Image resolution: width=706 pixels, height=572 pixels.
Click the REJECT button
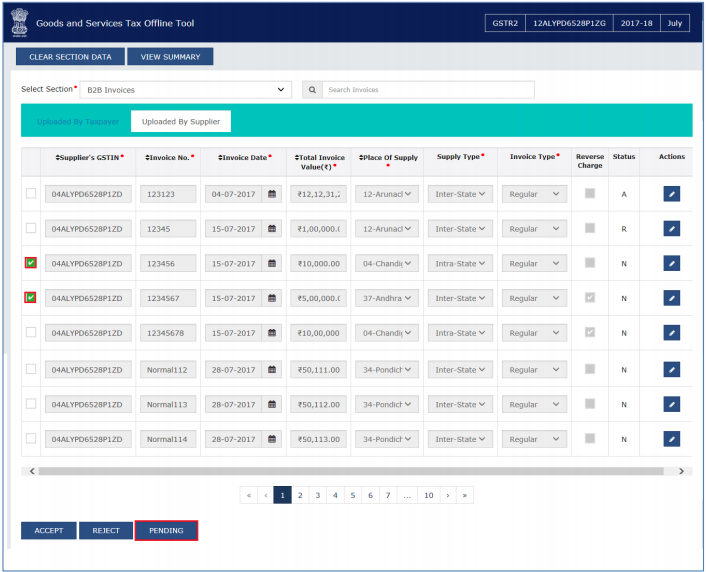click(106, 531)
